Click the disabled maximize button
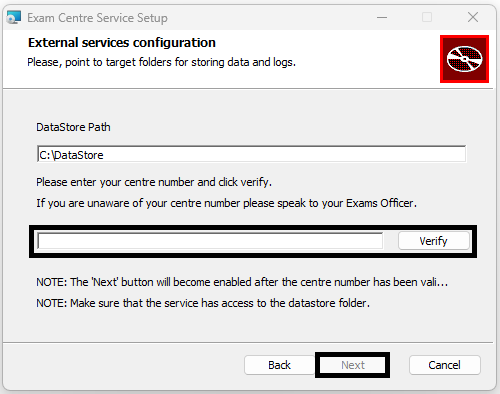The width and height of the screenshot is (500, 394). point(427,17)
